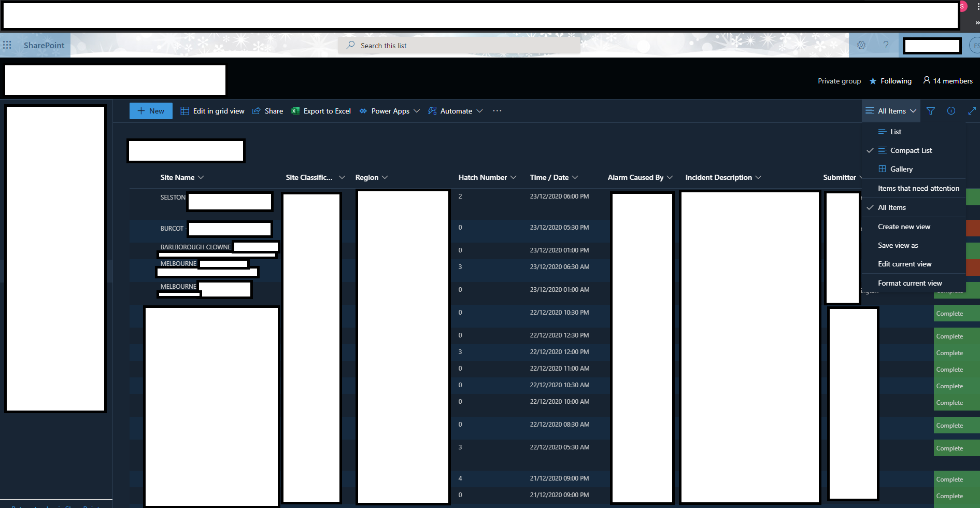Image resolution: width=980 pixels, height=508 pixels.
Task: Expand the Power Apps dropdown
Action: coord(389,111)
